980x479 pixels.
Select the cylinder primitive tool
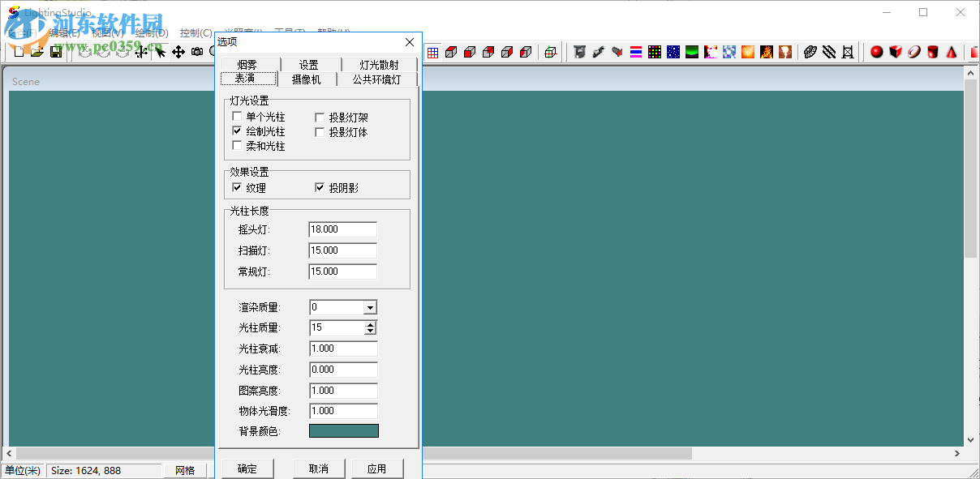click(932, 51)
